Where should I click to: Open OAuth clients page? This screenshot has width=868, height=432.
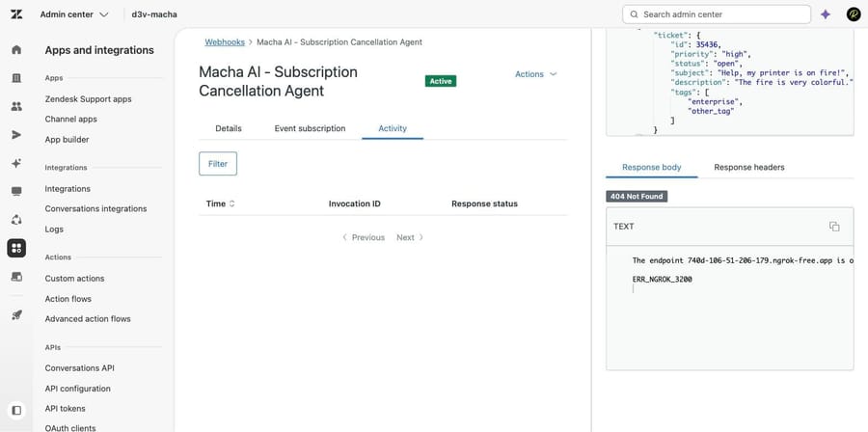pyautogui.click(x=70, y=427)
